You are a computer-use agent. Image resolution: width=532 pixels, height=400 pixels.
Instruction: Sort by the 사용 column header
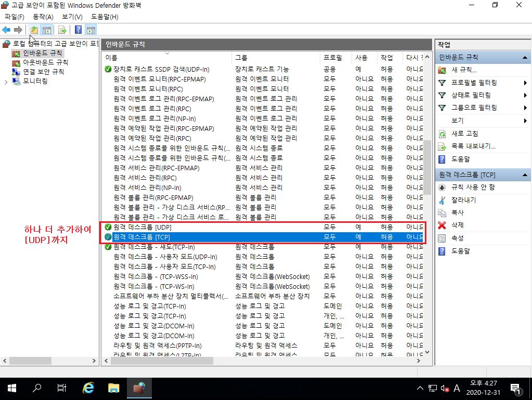[x=364, y=58]
